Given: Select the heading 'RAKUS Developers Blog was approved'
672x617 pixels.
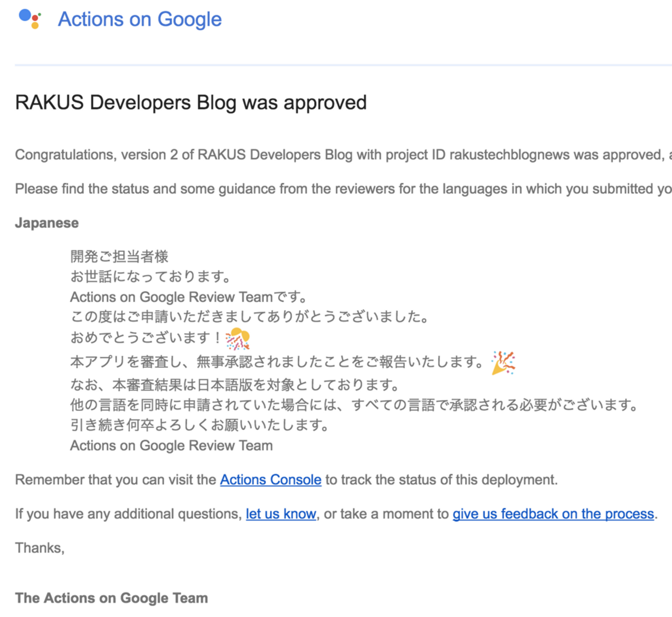Looking at the screenshot, I should [x=191, y=103].
